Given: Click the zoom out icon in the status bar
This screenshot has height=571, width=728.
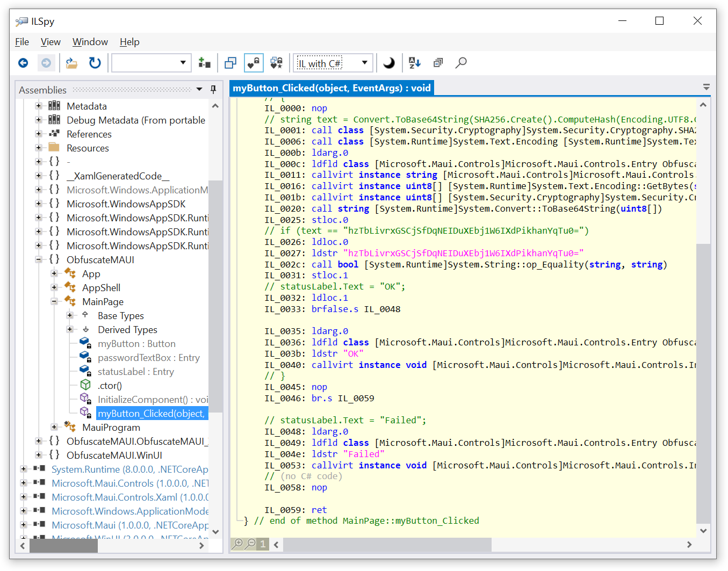Looking at the screenshot, I should click(x=250, y=544).
